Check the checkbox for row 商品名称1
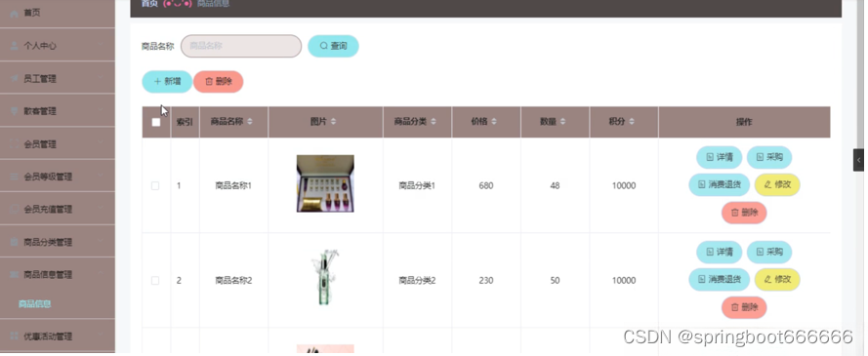The width and height of the screenshot is (868, 356). 155,185
